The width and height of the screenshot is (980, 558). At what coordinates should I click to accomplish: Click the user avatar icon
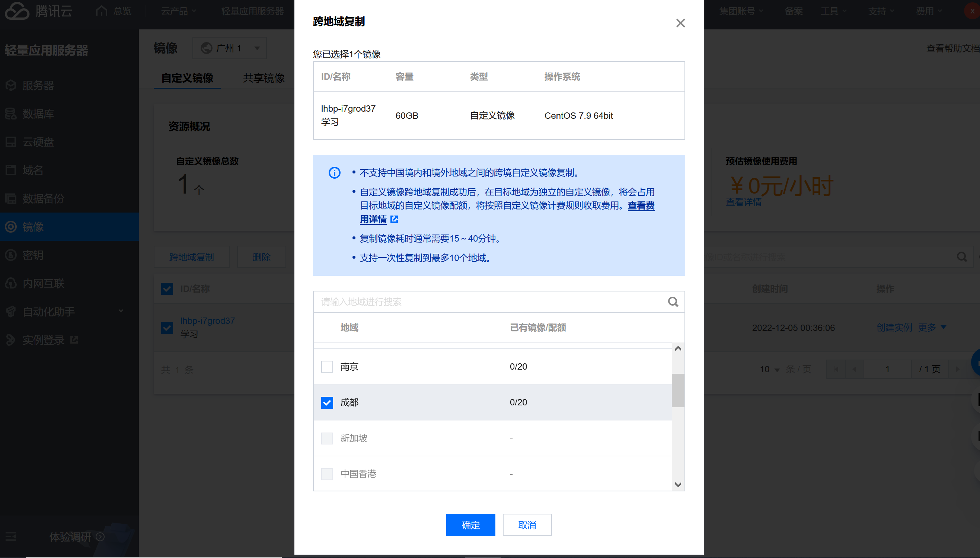coord(972,11)
